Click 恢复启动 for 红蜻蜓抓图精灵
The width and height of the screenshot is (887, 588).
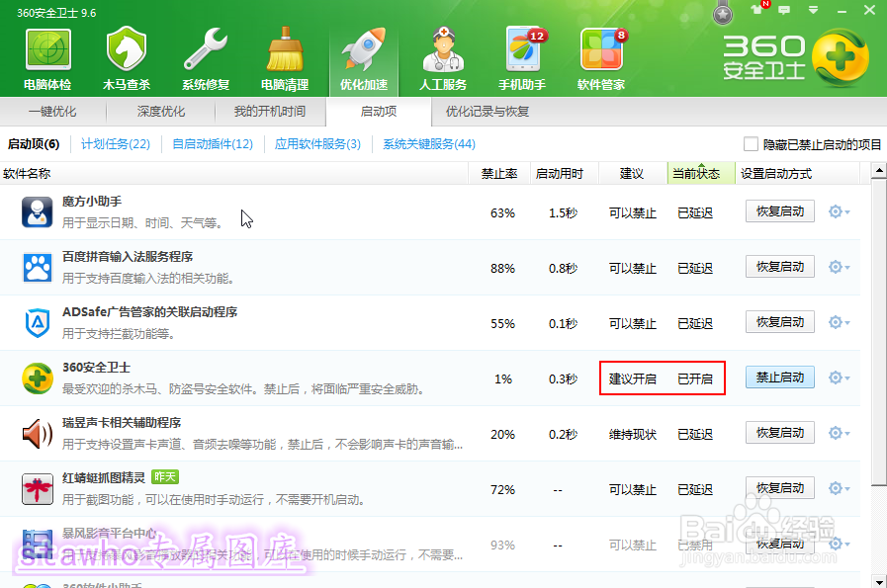(x=779, y=487)
